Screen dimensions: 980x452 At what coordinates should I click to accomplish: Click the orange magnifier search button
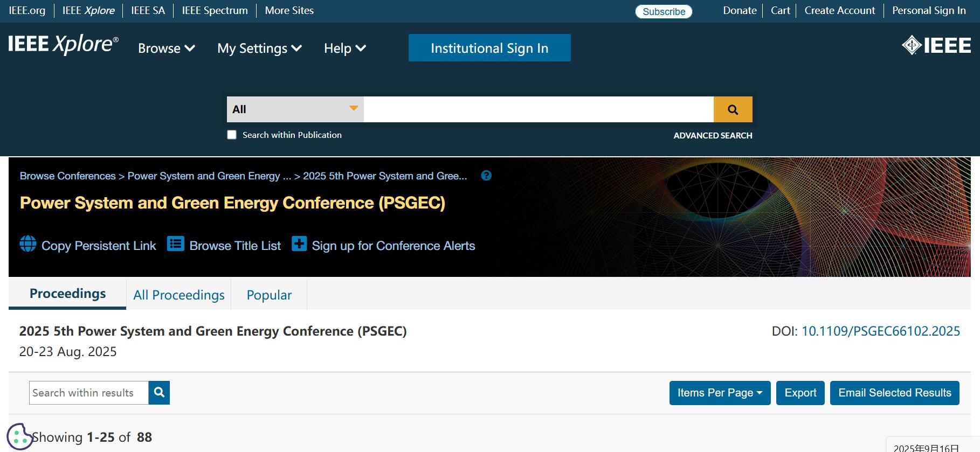click(733, 109)
